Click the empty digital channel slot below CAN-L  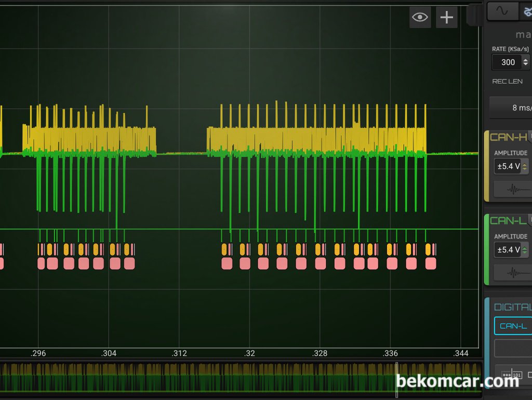[513, 349]
